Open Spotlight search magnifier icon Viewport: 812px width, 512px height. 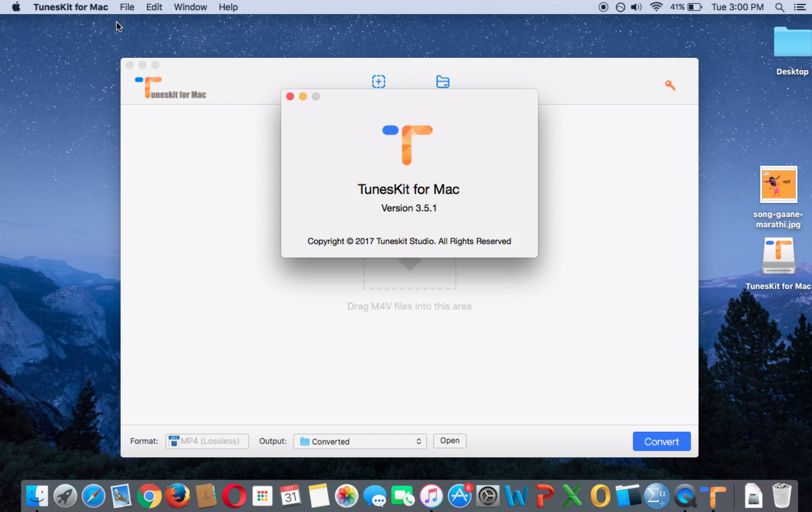click(x=779, y=7)
